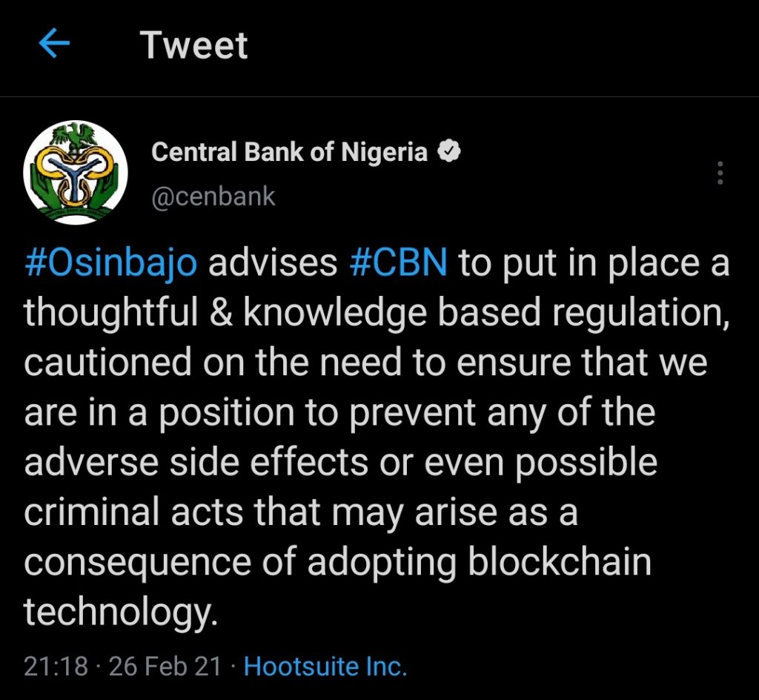Tap the back arrow icon
The image size is (759, 700).
(x=54, y=44)
